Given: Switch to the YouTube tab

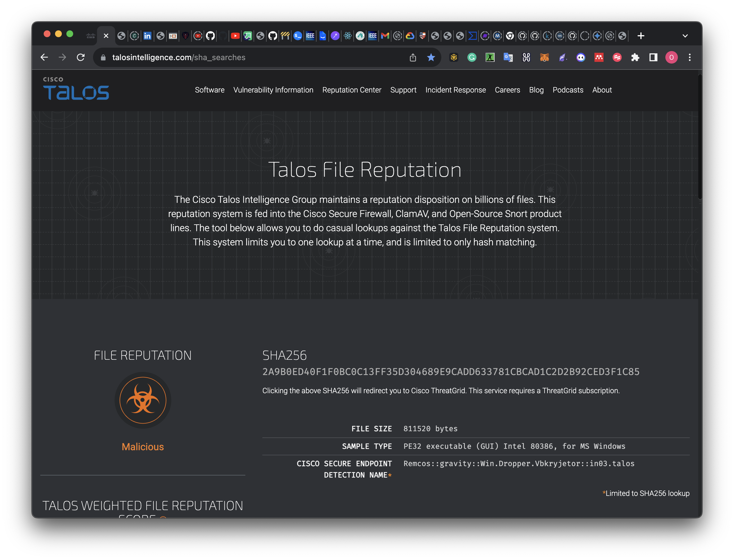Looking at the screenshot, I should pyautogui.click(x=235, y=36).
